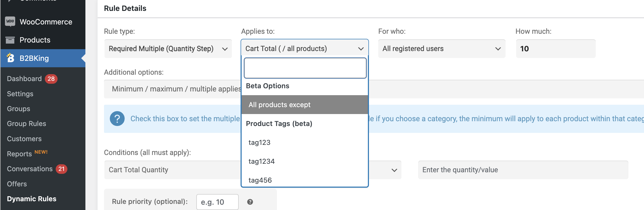Screen dimensions: 644x210
Task: Click the NEW! label next to Reports
Action: [x=41, y=152]
